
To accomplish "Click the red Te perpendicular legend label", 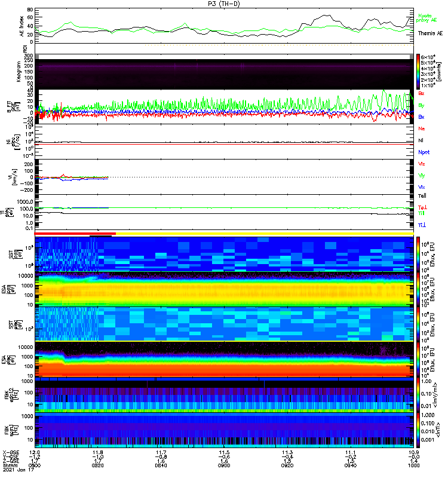I will 422,207.
